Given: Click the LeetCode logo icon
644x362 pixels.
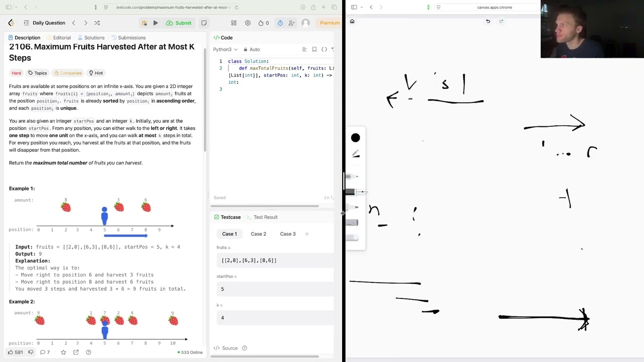Looking at the screenshot, I should 11,23.
